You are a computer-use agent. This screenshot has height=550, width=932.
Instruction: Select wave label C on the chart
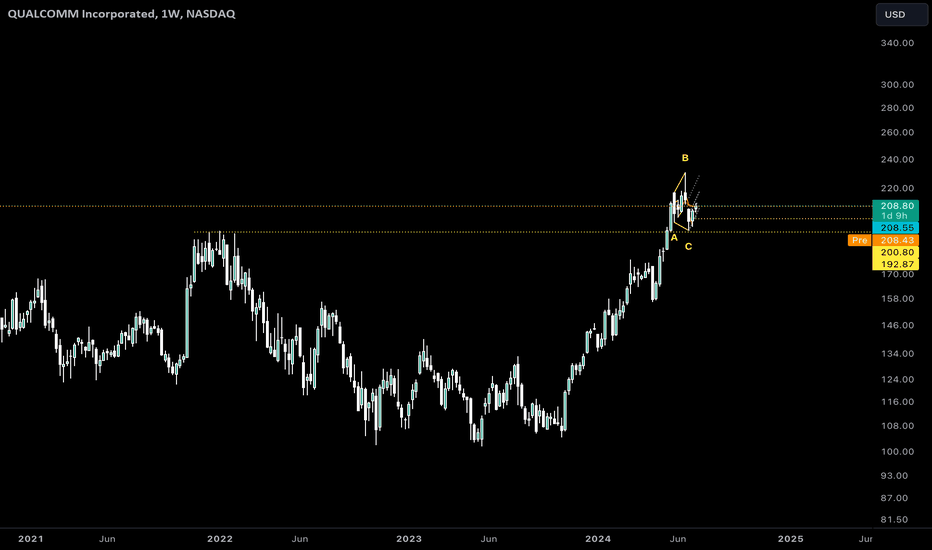click(688, 246)
